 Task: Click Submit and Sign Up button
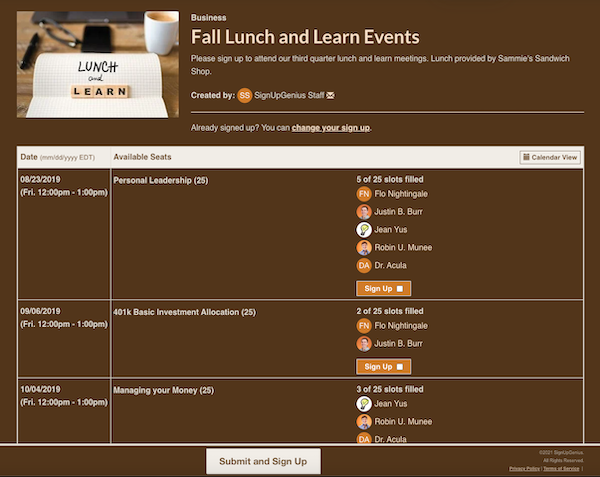[263, 461]
